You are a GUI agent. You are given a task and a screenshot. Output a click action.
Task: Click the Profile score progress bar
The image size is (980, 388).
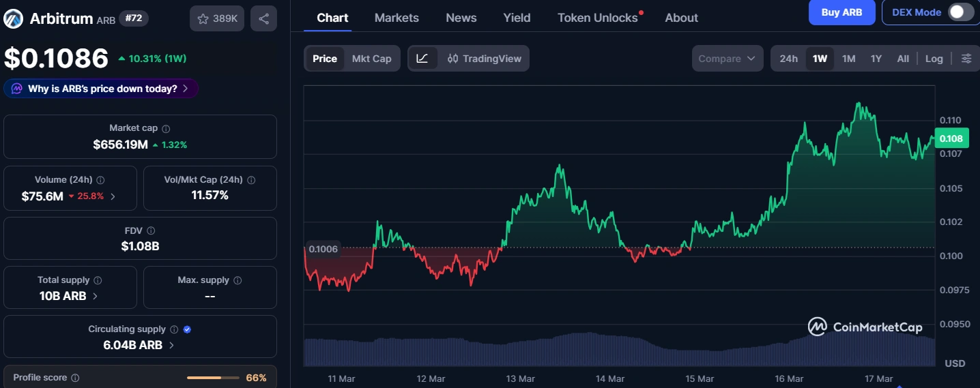tap(213, 378)
